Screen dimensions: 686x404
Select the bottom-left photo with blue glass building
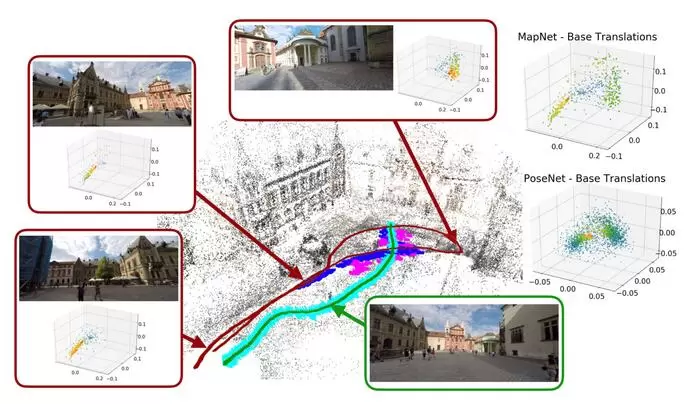click(98, 268)
